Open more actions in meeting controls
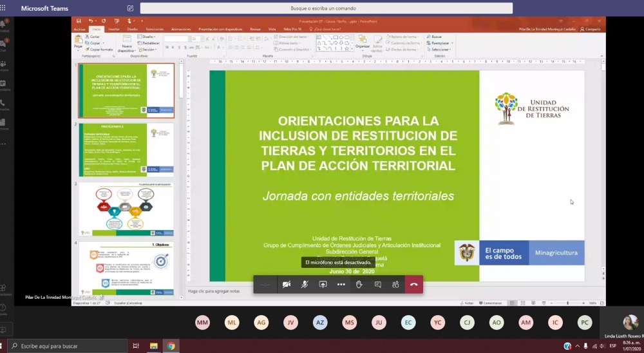 pyautogui.click(x=341, y=284)
